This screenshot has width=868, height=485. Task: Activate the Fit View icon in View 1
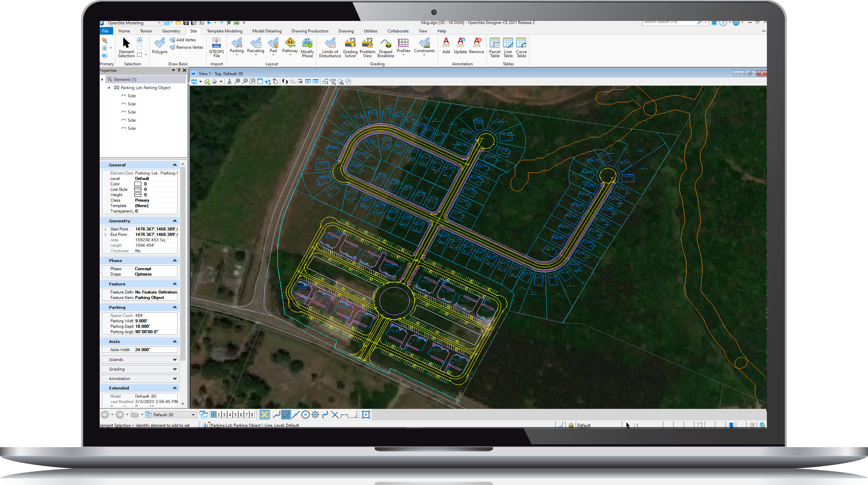click(x=260, y=82)
